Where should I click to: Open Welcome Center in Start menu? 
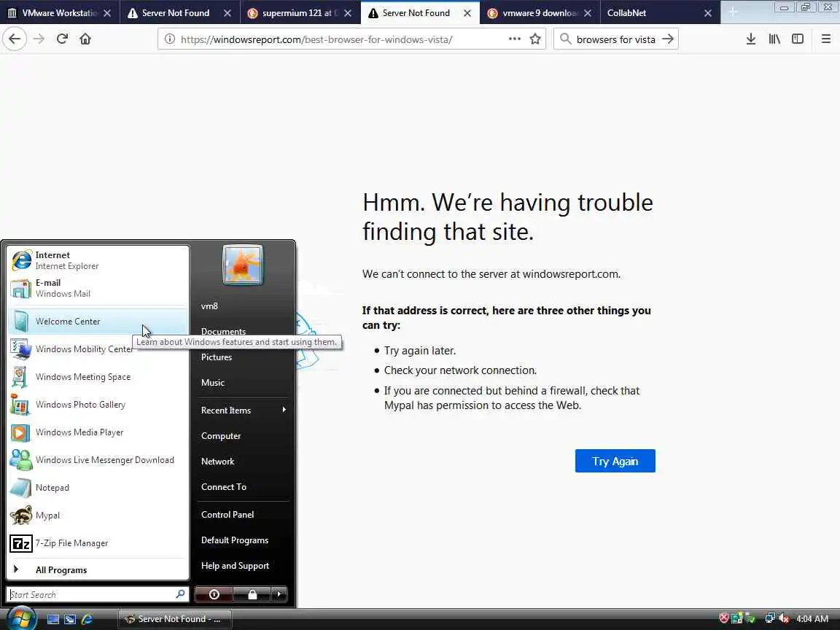98,322
